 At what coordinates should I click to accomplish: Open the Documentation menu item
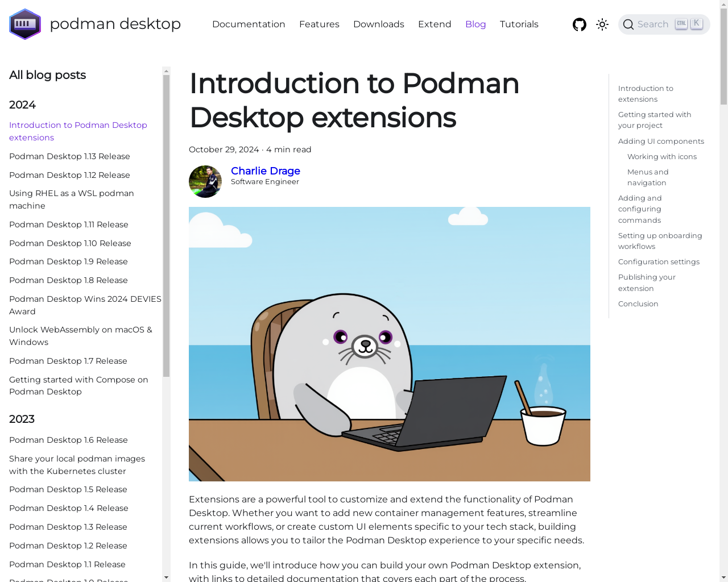(x=249, y=24)
